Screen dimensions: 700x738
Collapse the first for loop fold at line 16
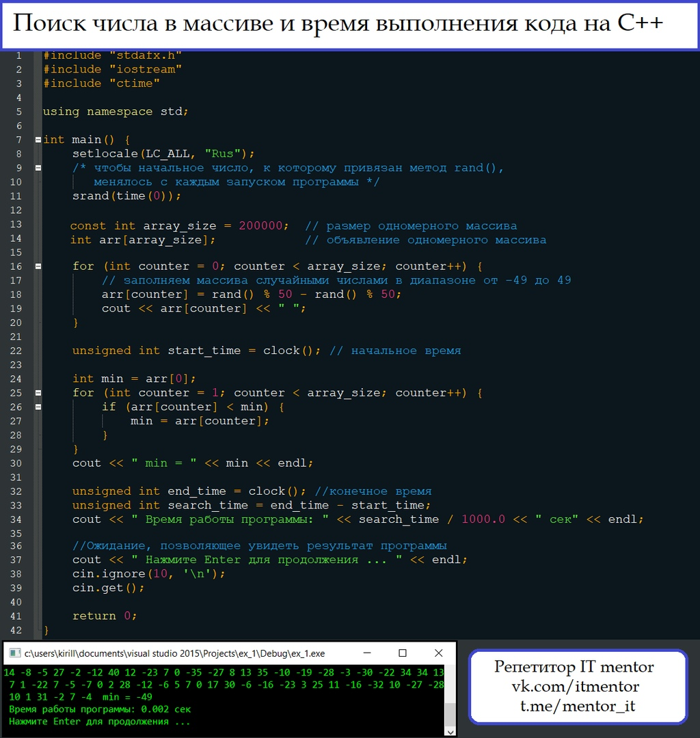(x=38, y=266)
